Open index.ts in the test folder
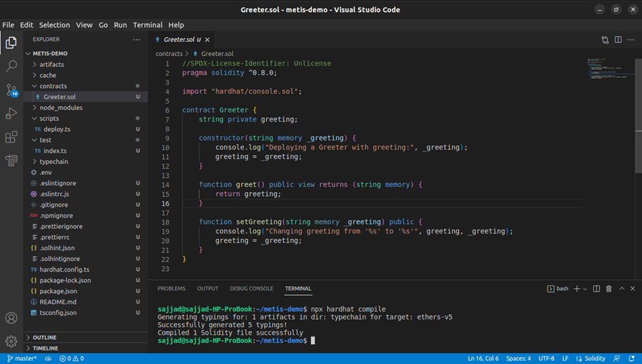Image resolution: width=642 pixels, height=364 pixels. [85, 151]
